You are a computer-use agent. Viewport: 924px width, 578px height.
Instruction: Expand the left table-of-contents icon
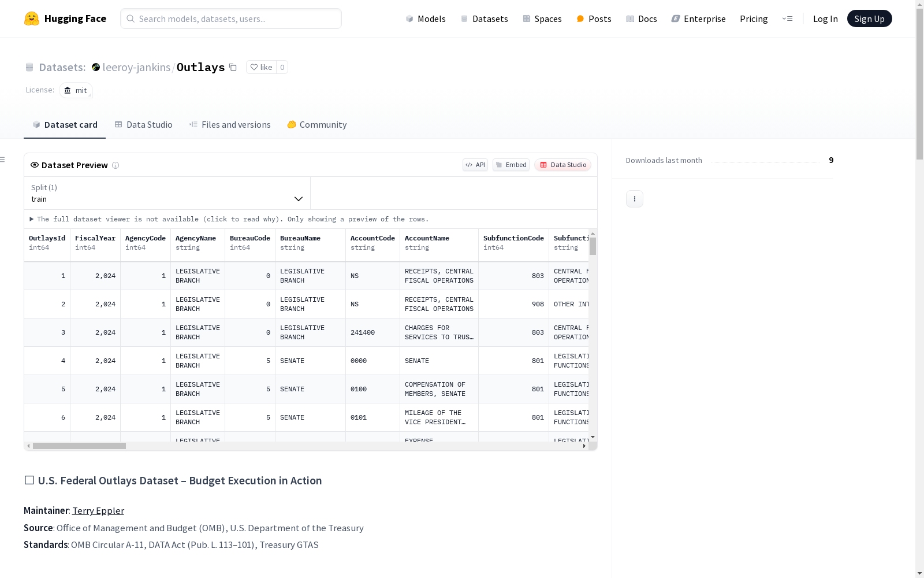tap(3, 160)
